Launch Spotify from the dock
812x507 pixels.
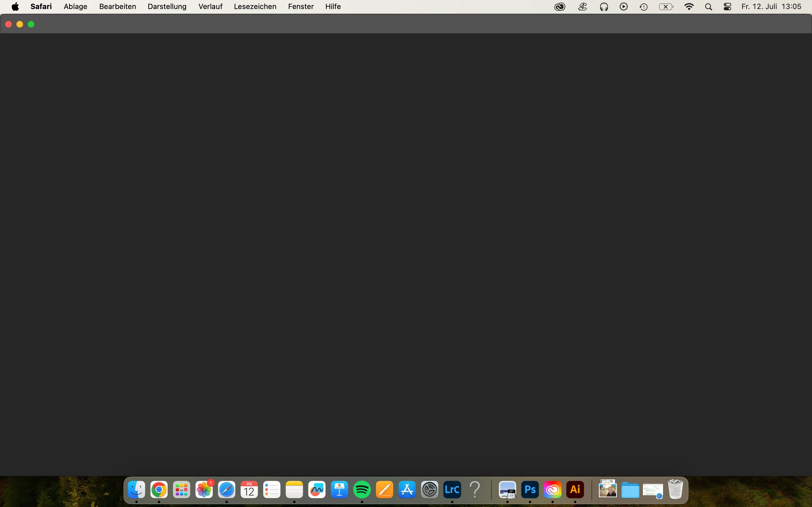(x=362, y=490)
